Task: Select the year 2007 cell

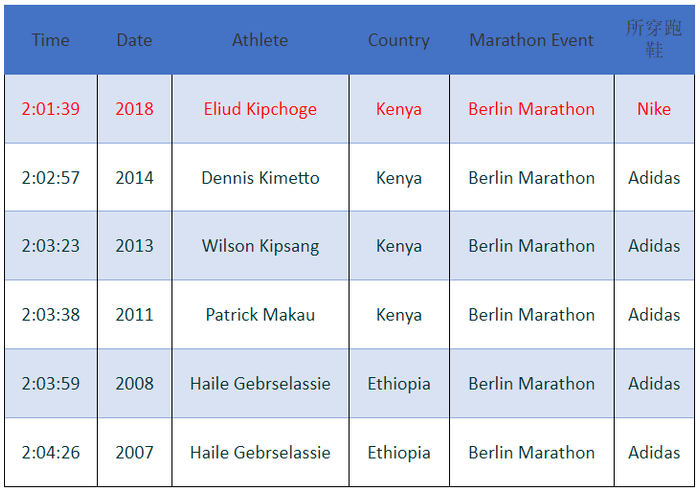Action: coord(134,452)
